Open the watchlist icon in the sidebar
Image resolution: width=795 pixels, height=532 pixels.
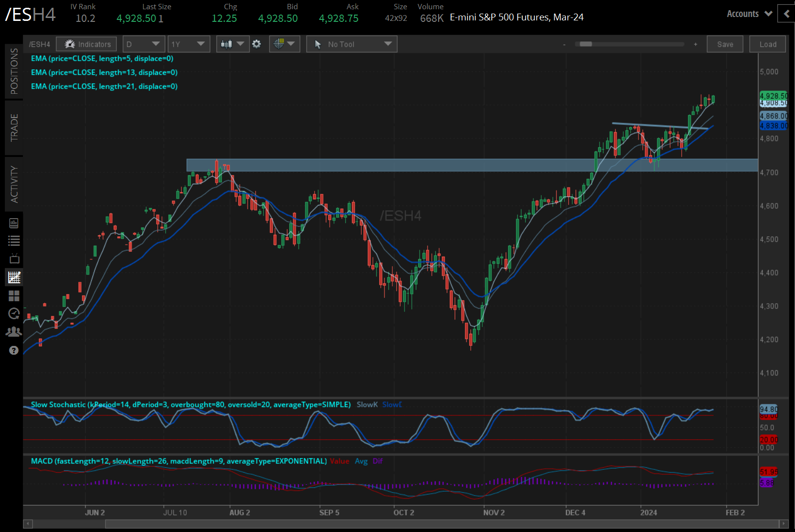[14, 240]
